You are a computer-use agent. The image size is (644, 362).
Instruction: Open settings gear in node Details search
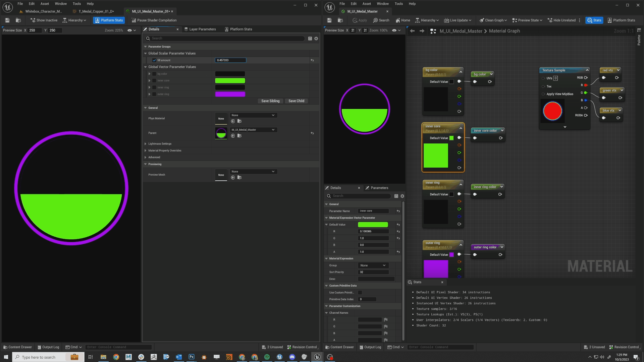click(402, 196)
